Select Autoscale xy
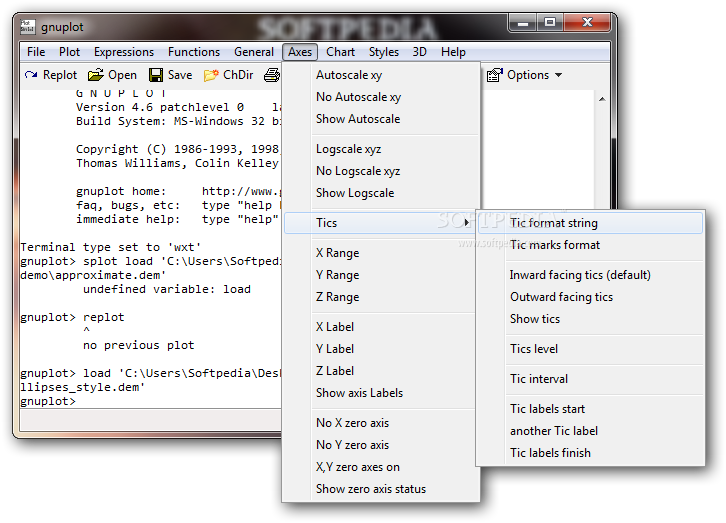The image size is (726, 523). coord(381,75)
